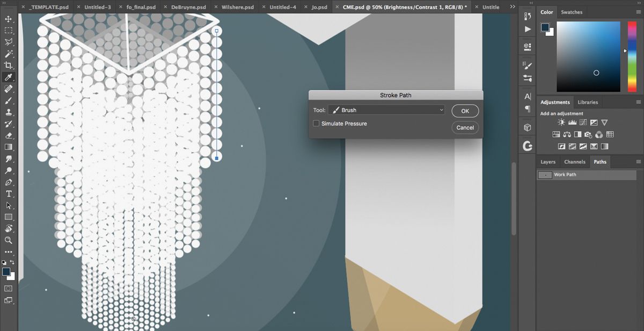Add a Hue/Saturation adjustment
This screenshot has width=644, height=331.
557,134
